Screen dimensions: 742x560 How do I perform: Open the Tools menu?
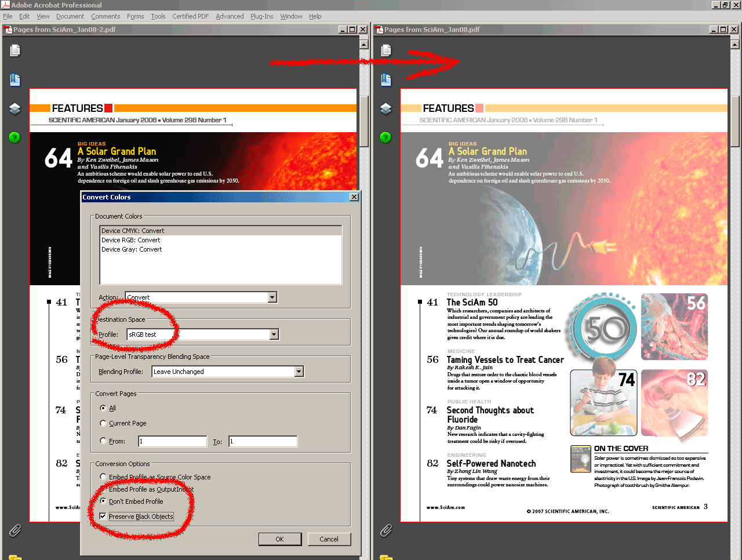pyautogui.click(x=158, y=16)
